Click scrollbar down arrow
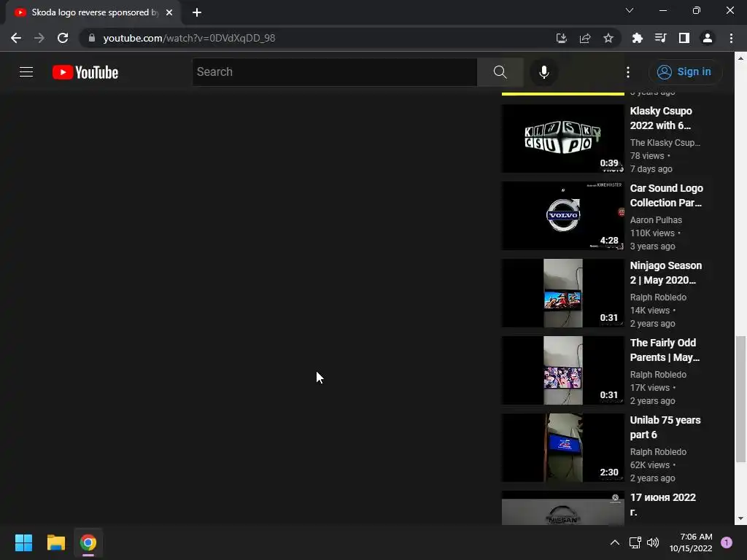This screenshot has height=560, width=747. (x=740, y=518)
